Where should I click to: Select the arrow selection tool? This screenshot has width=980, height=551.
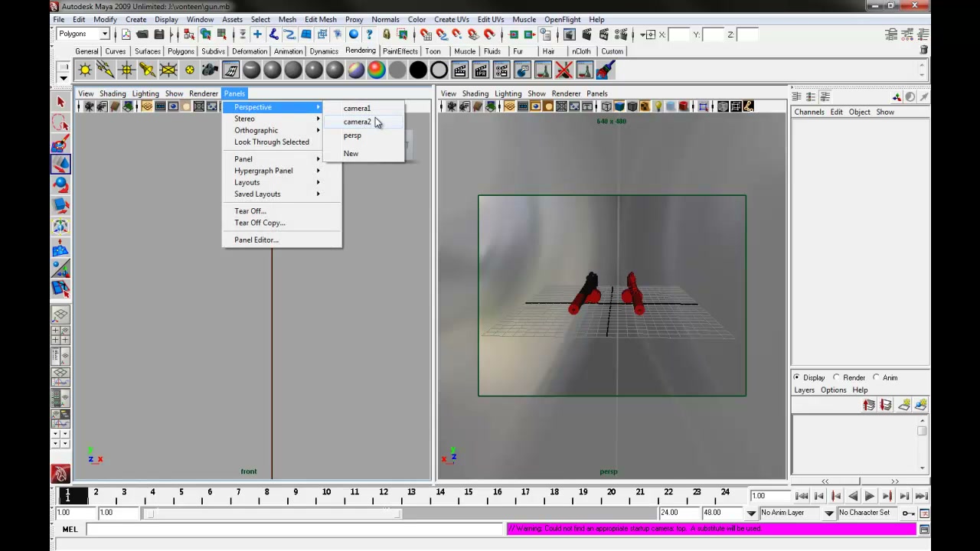click(60, 102)
